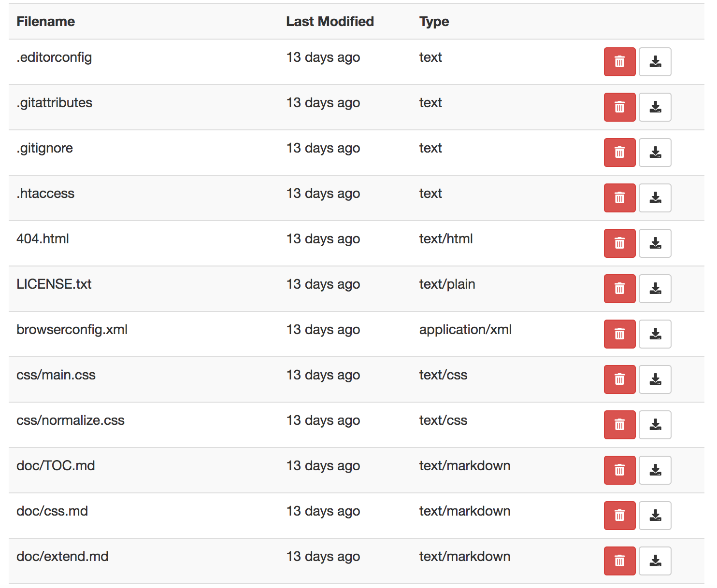Delete LICENSE.txt
717x588 pixels.
pos(619,289)
